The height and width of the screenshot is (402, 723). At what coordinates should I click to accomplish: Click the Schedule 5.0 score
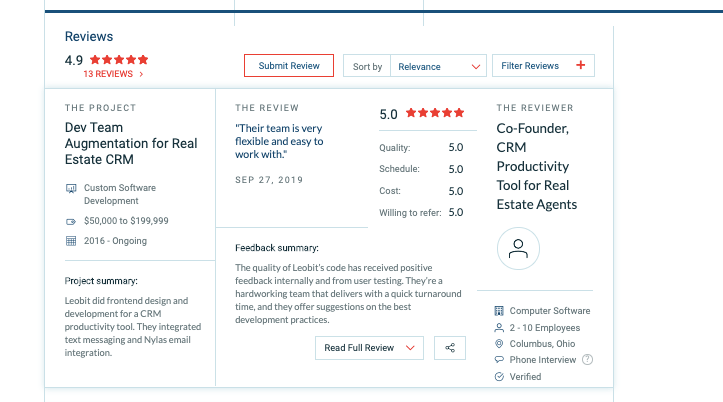coord(456,169)
